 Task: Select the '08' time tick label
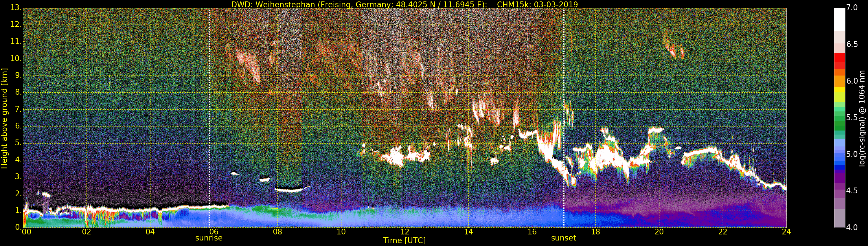pyautogui.click(x=278, y=232)
